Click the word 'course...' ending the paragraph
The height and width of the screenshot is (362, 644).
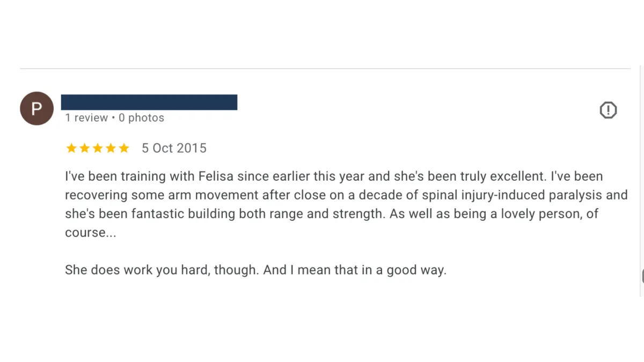(x=90, y=233)
